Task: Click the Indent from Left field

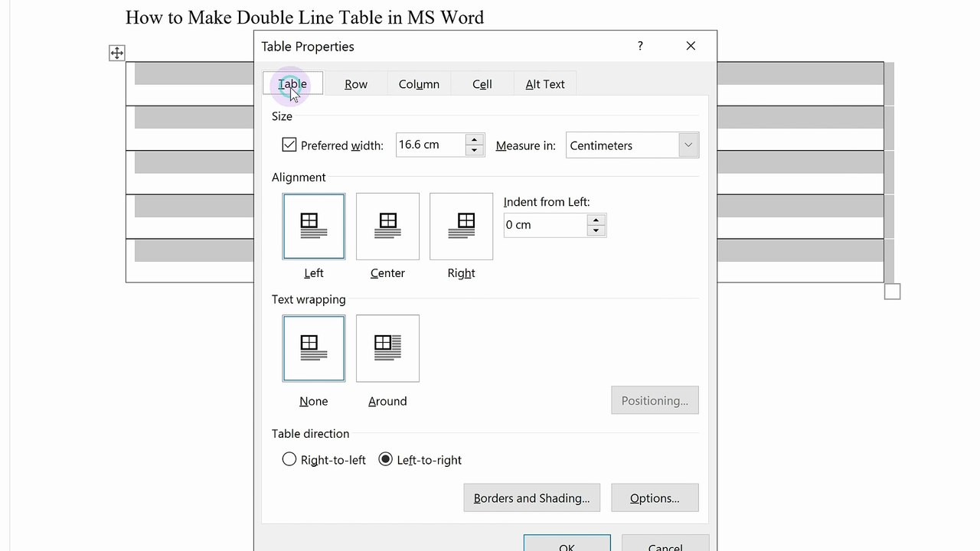Action: click(x=545, y=225)
